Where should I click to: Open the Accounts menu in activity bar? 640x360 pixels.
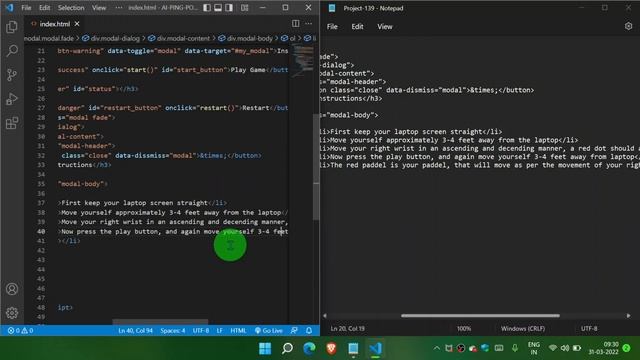(x=12, y=289)
